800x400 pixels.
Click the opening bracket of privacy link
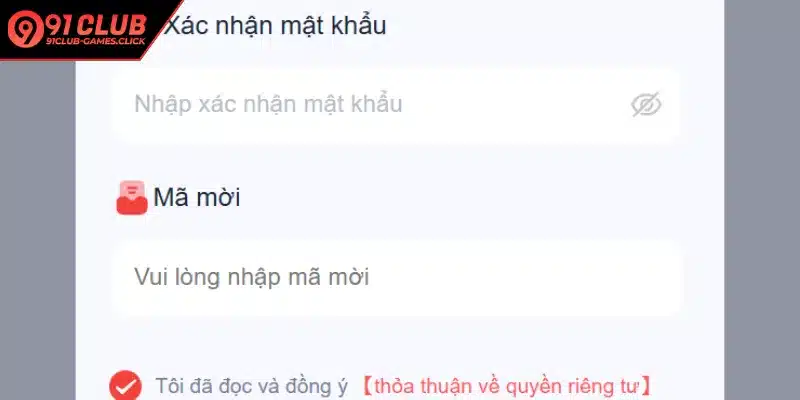[367, 386]
